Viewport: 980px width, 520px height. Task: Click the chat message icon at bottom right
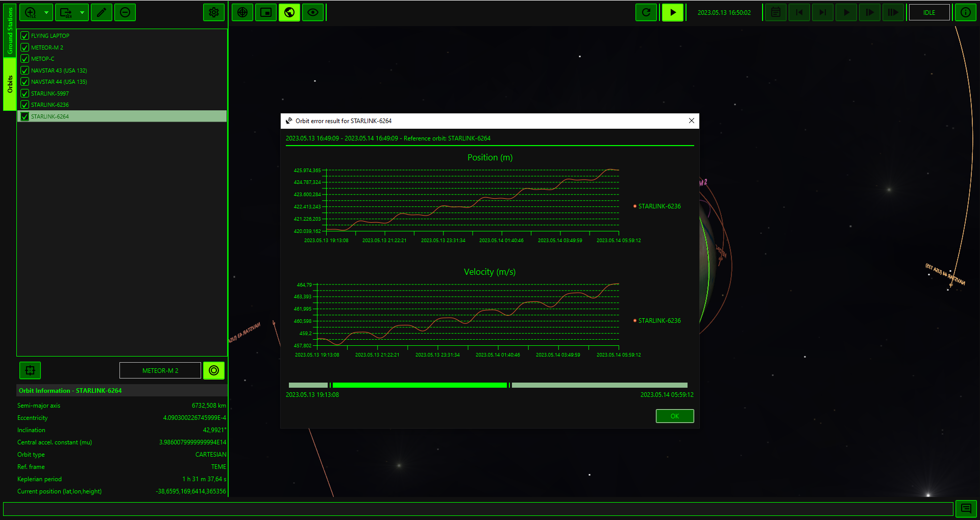[x=966, y=508]
